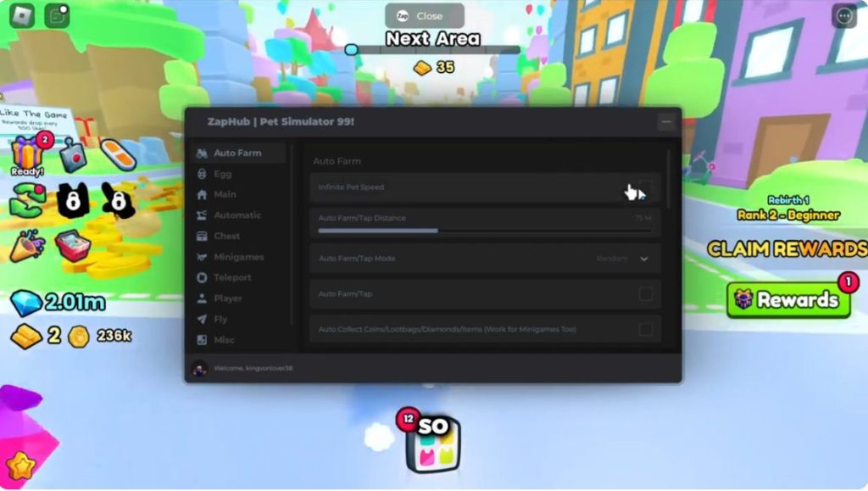Click the 2.01m diamonds counter
The width and height of the screenshot is (868, 491).
pos(75,302)
